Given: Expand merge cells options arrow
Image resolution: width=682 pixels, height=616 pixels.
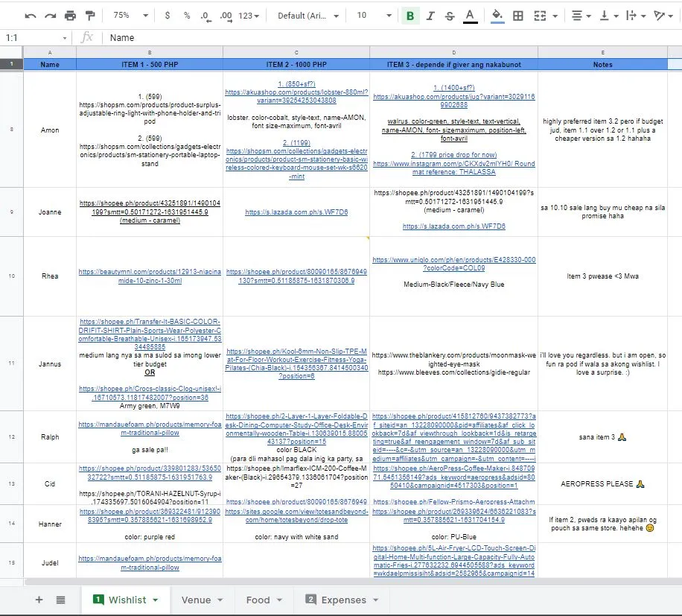Looking at the screenshot, I should point(555,16).
